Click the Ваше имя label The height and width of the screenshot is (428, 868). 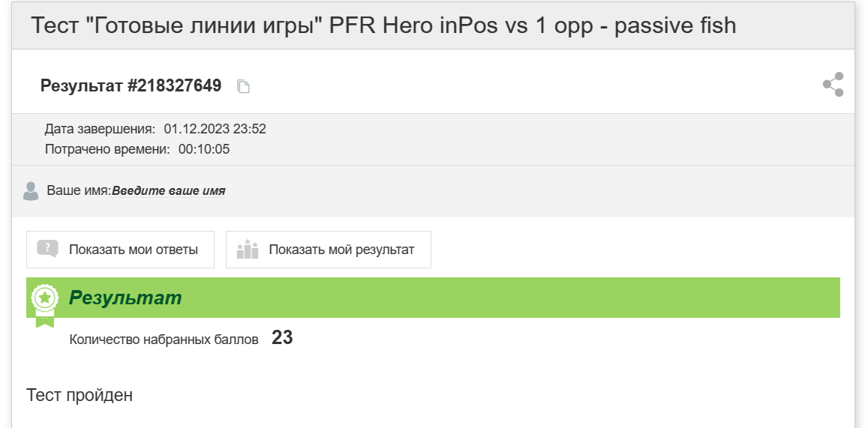(80, 191)
